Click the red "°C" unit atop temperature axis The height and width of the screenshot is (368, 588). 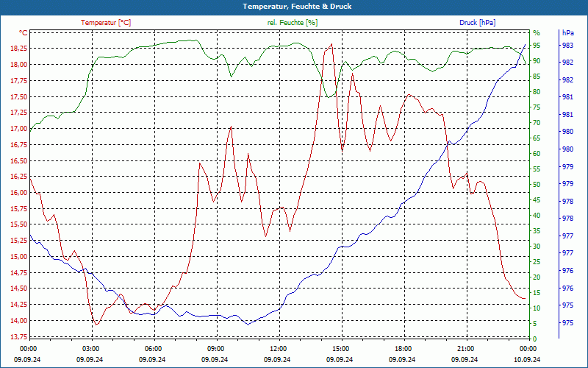click(24, 33)
